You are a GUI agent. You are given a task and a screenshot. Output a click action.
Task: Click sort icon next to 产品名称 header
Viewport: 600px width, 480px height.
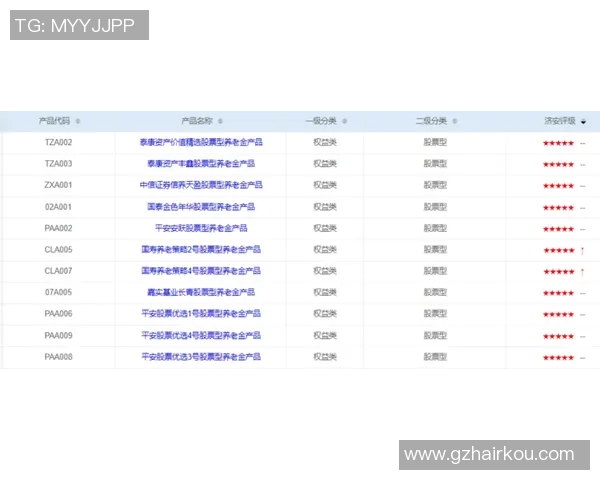pos(221,121)
